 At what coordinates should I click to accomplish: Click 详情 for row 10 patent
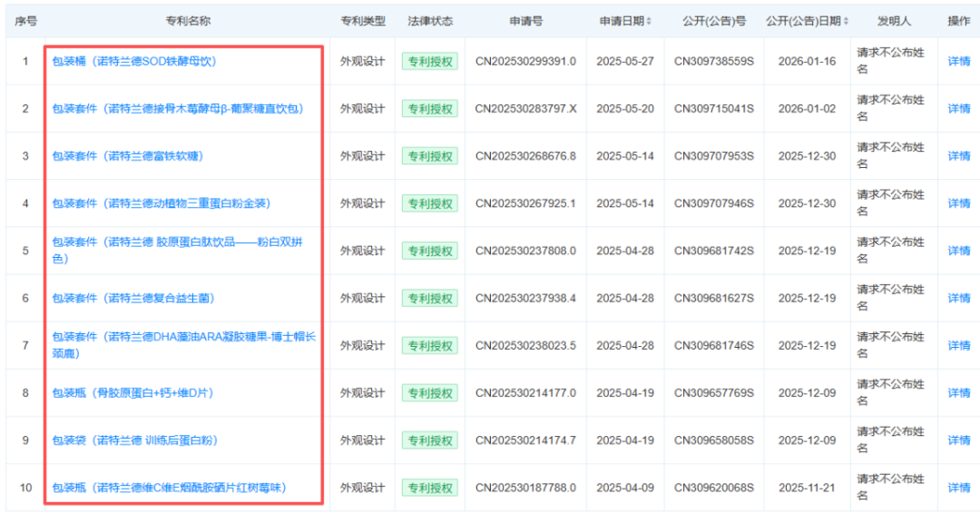click(x=959, y=488)
